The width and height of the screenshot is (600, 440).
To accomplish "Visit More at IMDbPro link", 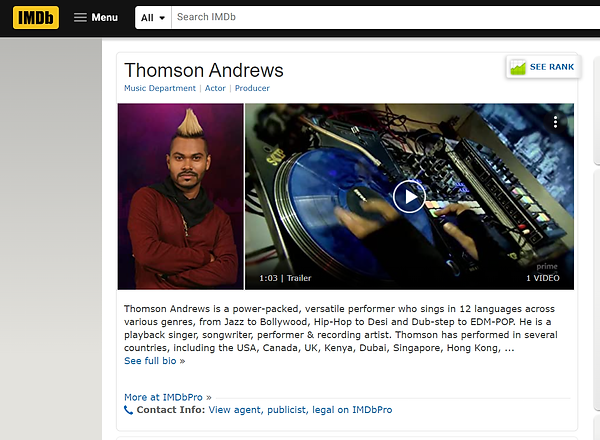I will pos(168,397).
